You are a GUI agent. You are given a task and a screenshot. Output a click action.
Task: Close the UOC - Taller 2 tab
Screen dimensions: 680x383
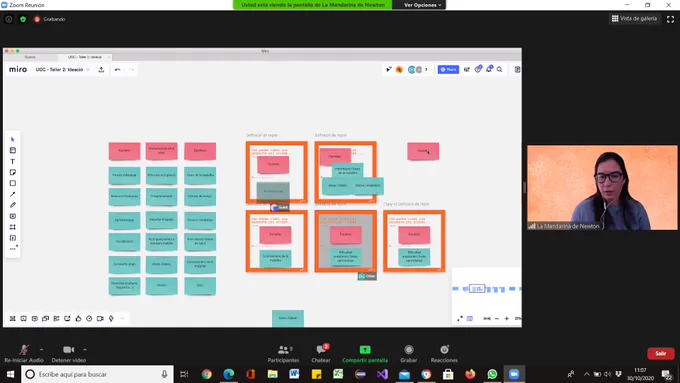coord(109,57)
